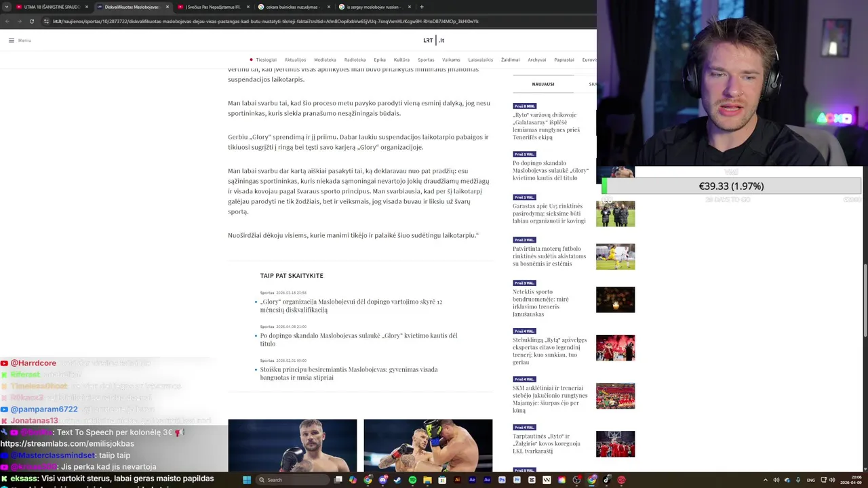Open Vaikams menu item
This screenshot has width=868, height=488.
click(x=451, y=60)
